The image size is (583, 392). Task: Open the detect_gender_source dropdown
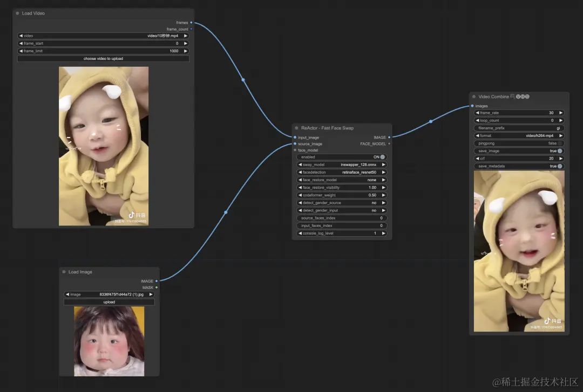point(342,203)
